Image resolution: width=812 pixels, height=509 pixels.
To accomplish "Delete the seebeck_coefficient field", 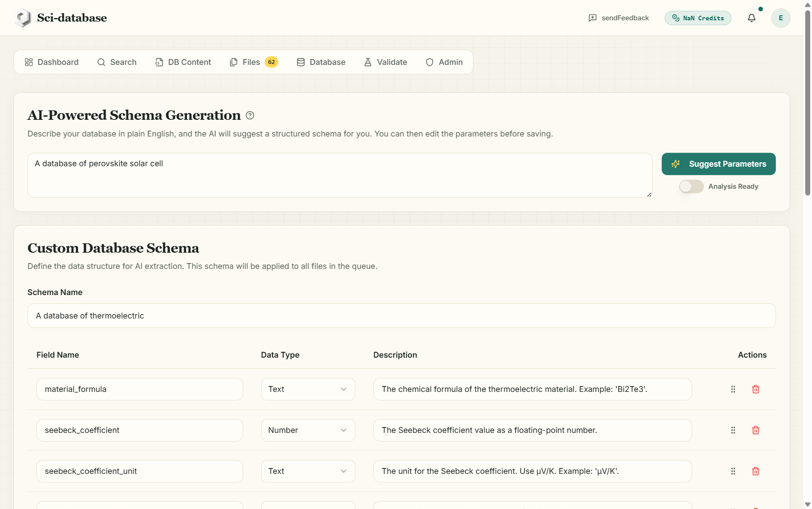I will click(x=756, y=430).
